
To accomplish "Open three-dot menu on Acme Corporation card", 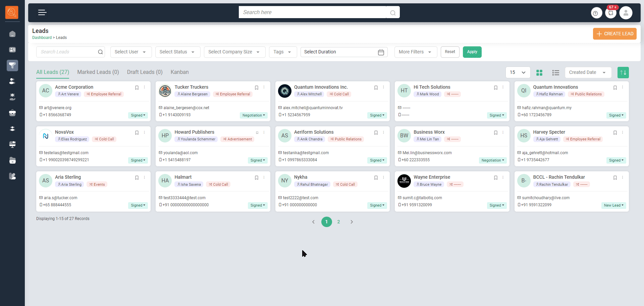I will [145, 87].
